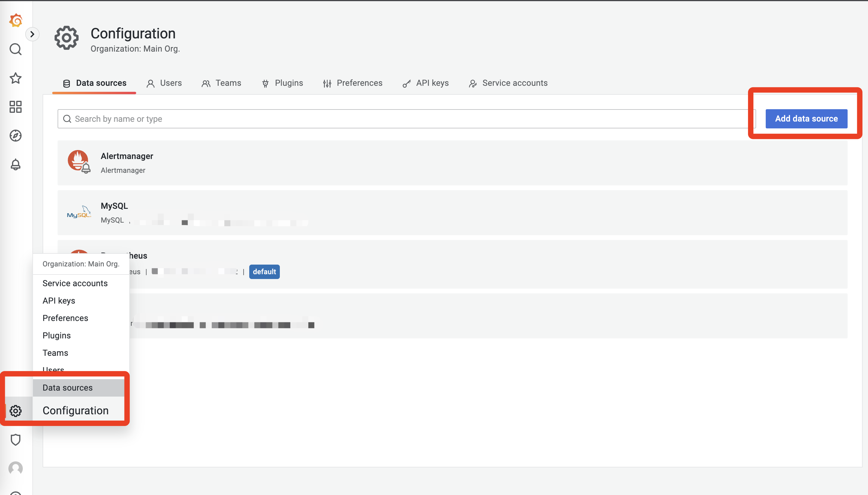Open the Explore compass icon
Screen dimensions: 868x495
pyautogui.click(x=16, y=136)
